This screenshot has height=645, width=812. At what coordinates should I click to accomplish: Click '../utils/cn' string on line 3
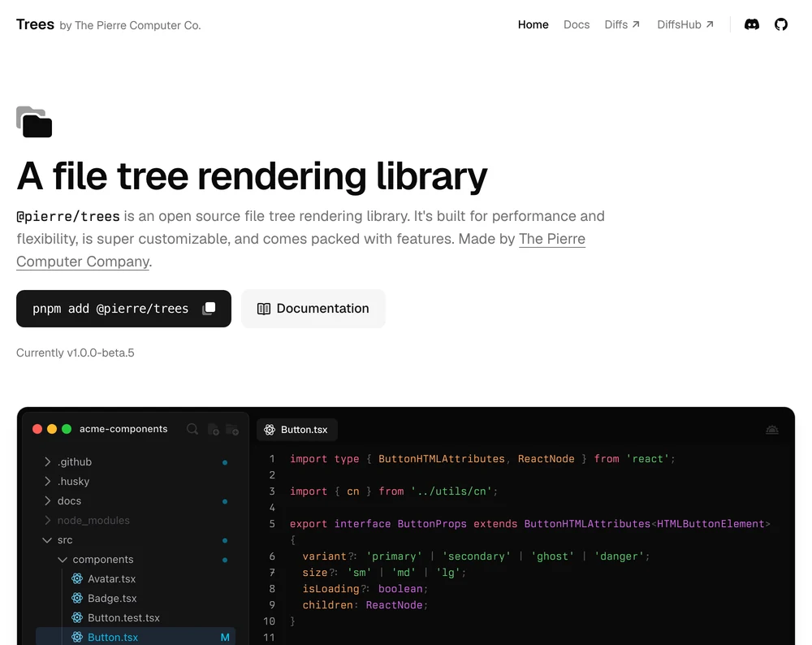(x=451, y=491)
